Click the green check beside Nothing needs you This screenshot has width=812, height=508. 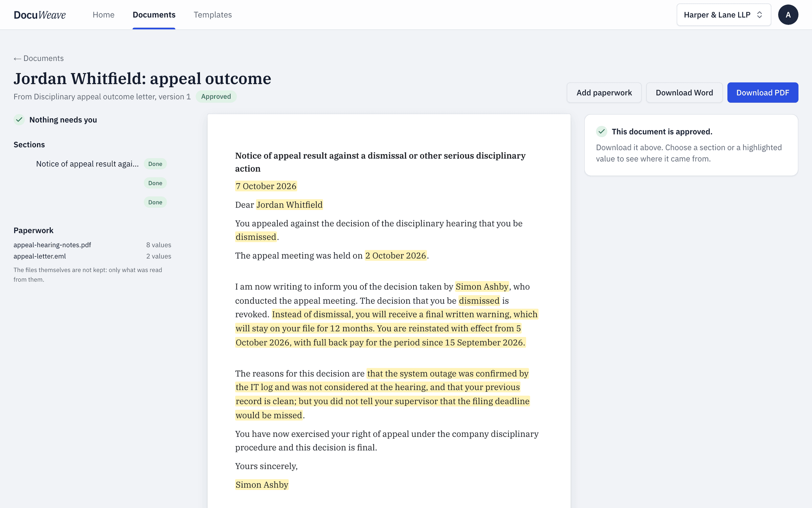(19, 120)
